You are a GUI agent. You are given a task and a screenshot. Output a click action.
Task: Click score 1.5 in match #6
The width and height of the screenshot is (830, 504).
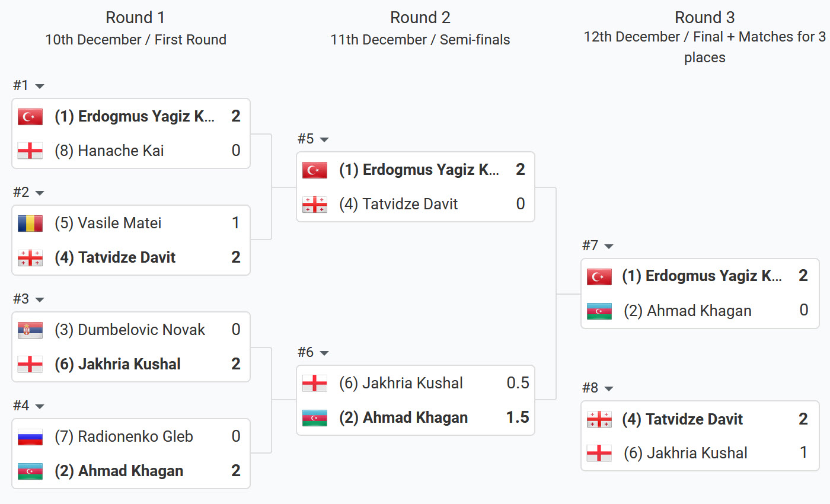[517, 418]
